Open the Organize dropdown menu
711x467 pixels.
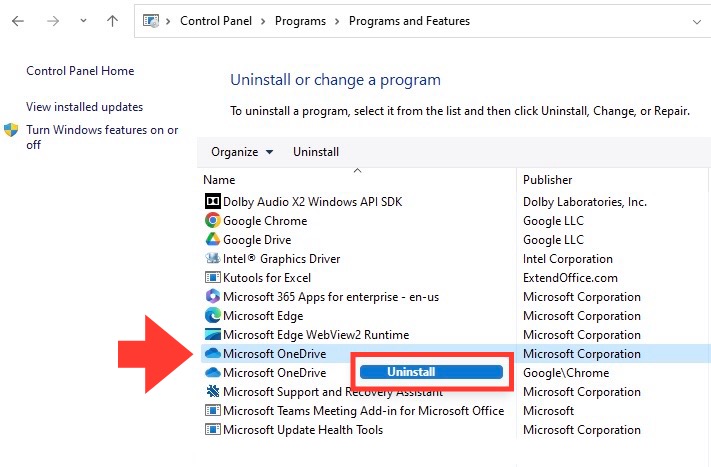point(242,152)
